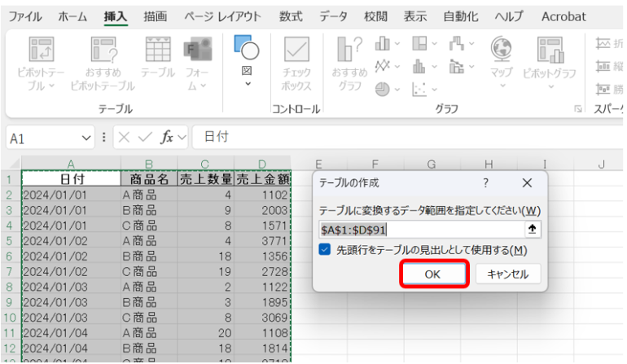Screen dimensions: 627x364
Task: Open the chart group dialog launcher
Action: [x=577, y=109]
